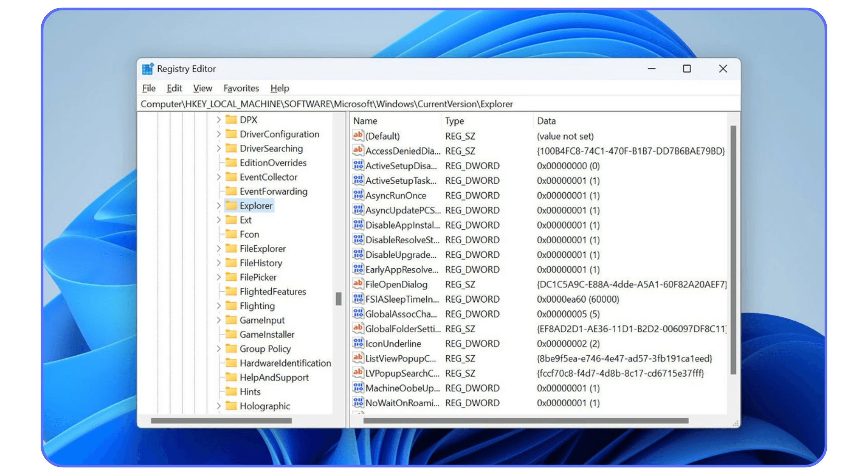The width and height of the screenshot is (868, 475).
Task: Click the DWORD icon beside AsyncRunOnce
Action: pos(358,195)
